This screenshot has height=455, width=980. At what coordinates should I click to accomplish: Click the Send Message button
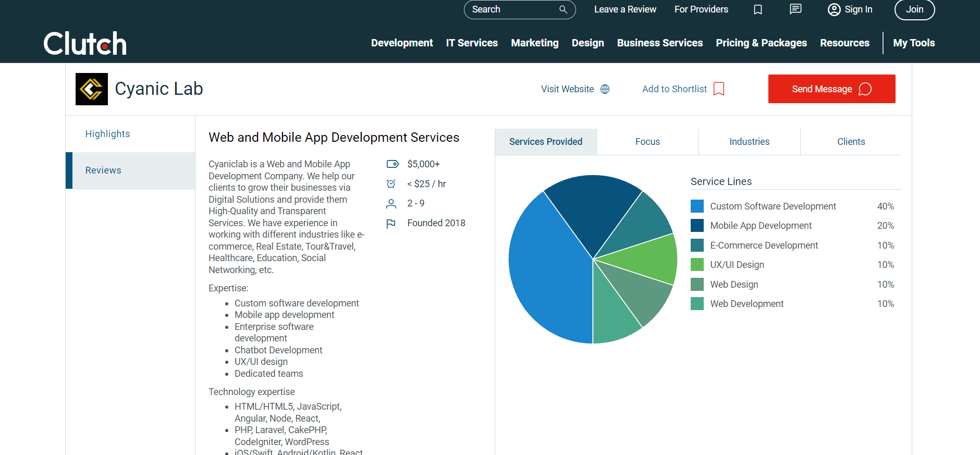[831, 89]
